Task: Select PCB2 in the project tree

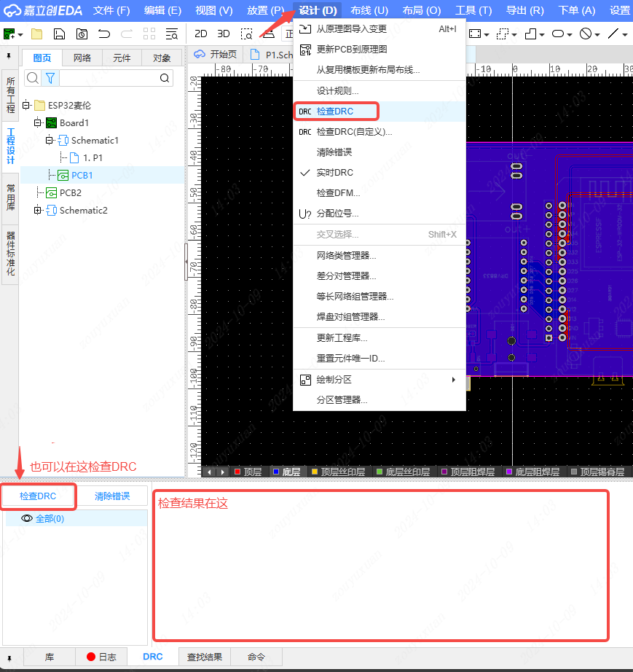Action: click(x=70, y=193)
